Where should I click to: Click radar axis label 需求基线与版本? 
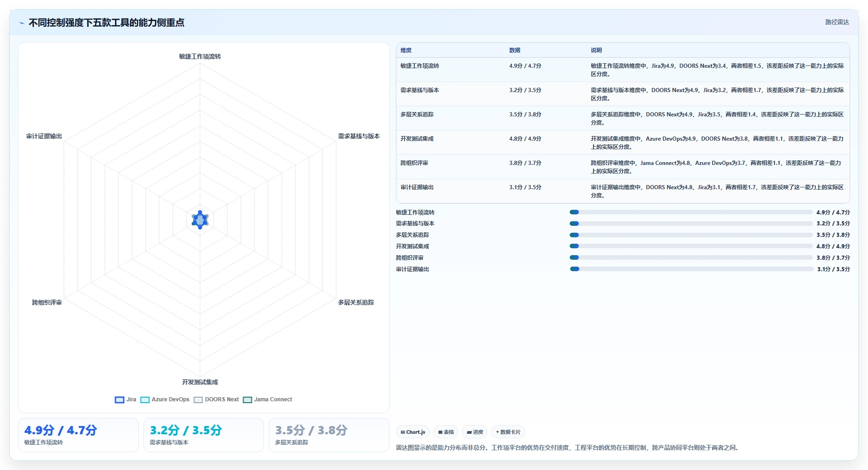[x=359, y=136]
